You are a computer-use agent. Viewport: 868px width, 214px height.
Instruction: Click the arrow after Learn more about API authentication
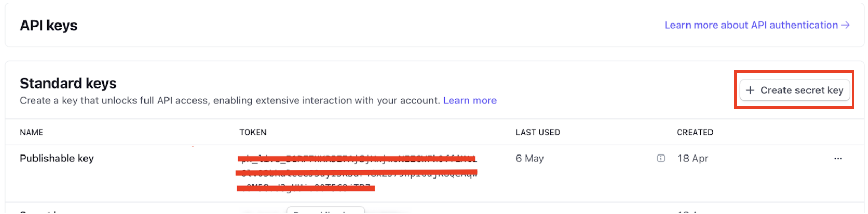846,25
